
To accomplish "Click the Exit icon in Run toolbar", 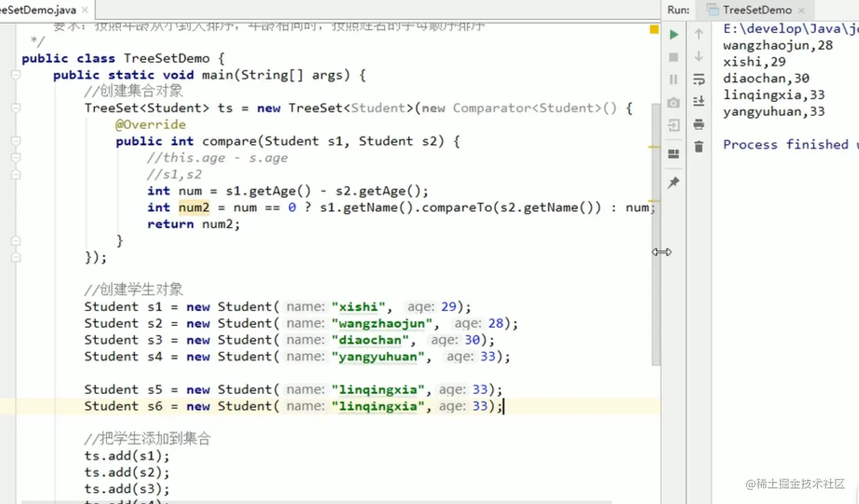I will [x=674, y=125].
